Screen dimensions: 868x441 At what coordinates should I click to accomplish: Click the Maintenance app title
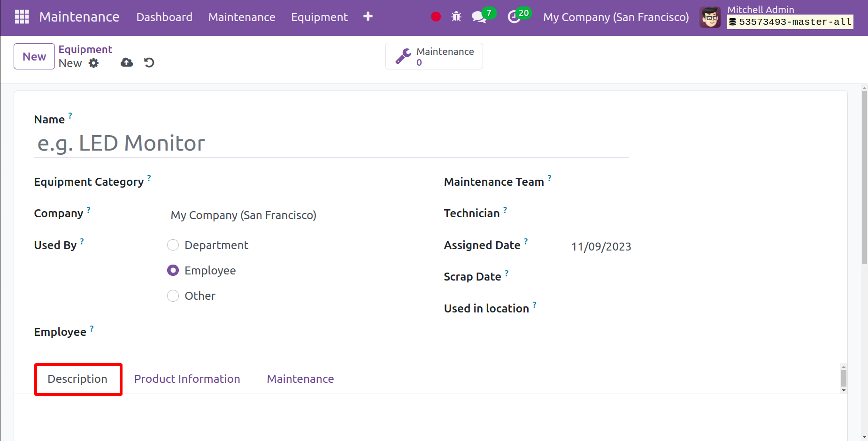(x=79, y=17)
